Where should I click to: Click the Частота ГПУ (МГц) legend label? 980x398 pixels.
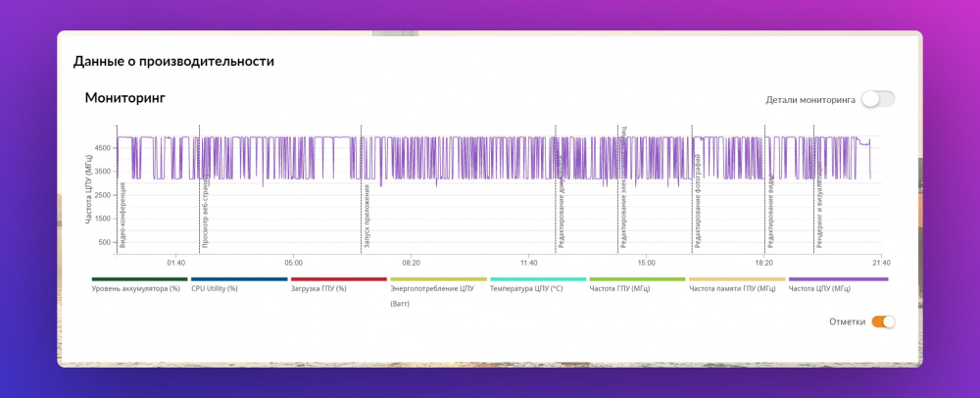[620, 289]
